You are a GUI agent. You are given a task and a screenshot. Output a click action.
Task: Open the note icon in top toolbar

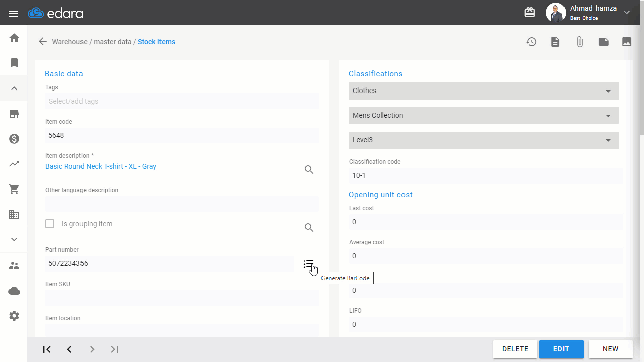[604, 42]
